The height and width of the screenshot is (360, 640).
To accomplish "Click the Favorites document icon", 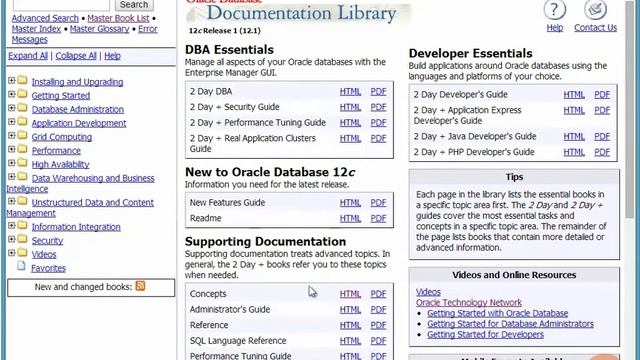I will point(21,267).
